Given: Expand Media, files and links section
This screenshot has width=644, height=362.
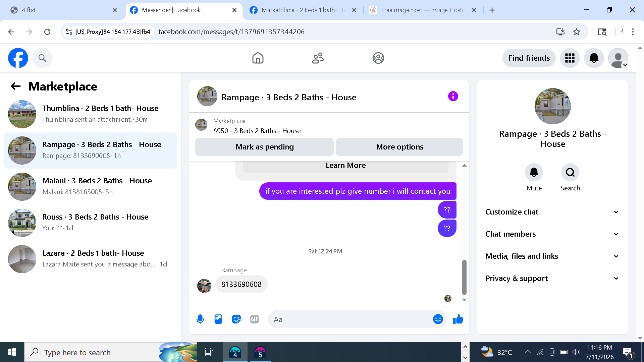Looking at the screenshot, I should coord(552,256).
